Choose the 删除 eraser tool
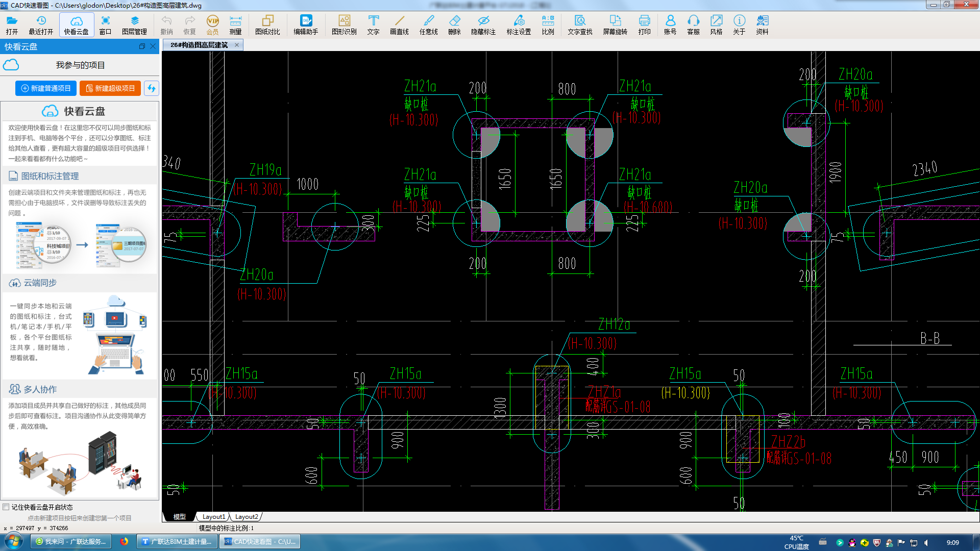This screenshot has width=980, height=551. [454, 25]
